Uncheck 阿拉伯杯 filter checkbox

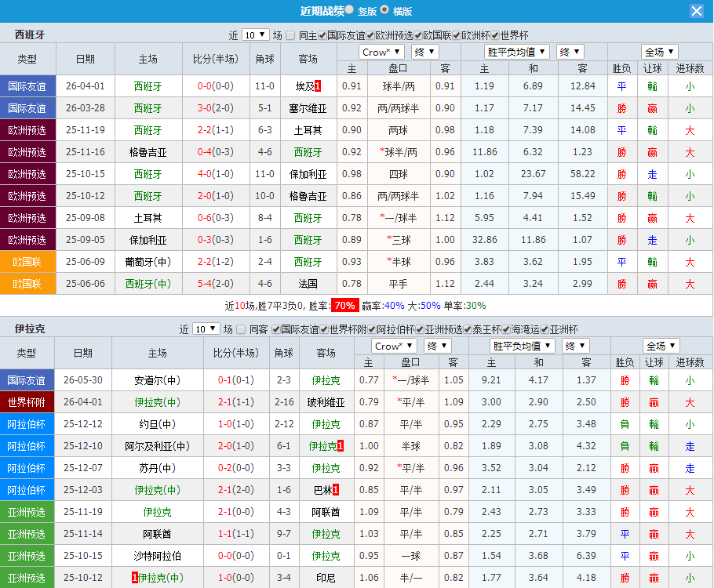pyautogui.click(x=372, y=329)
